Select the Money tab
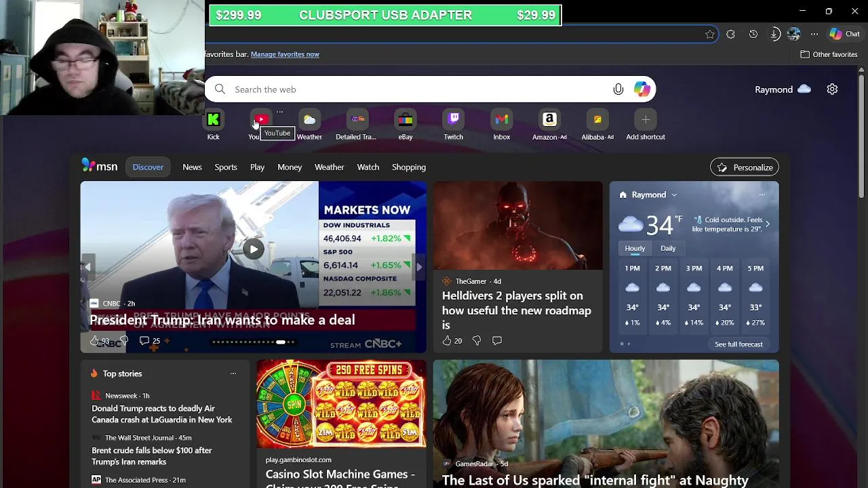 point(290,167)
